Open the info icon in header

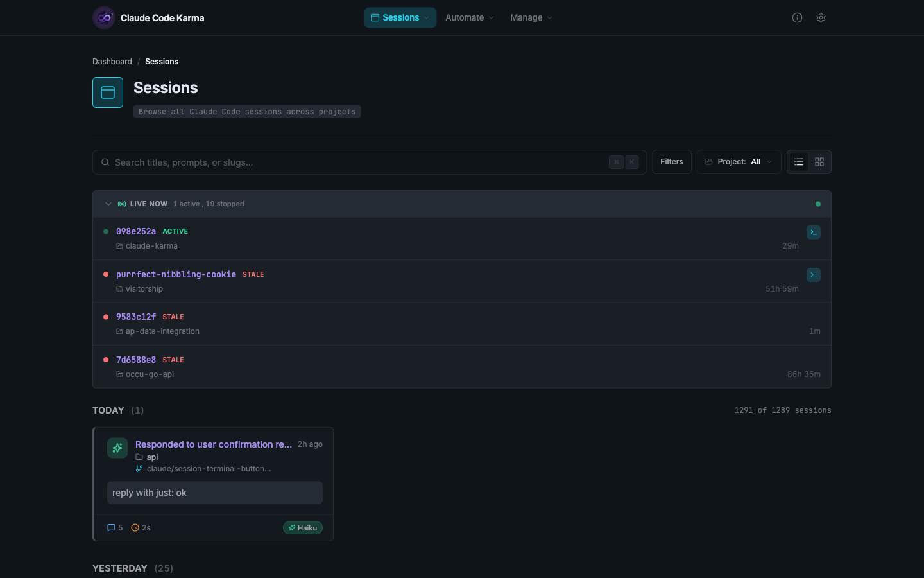797,18
